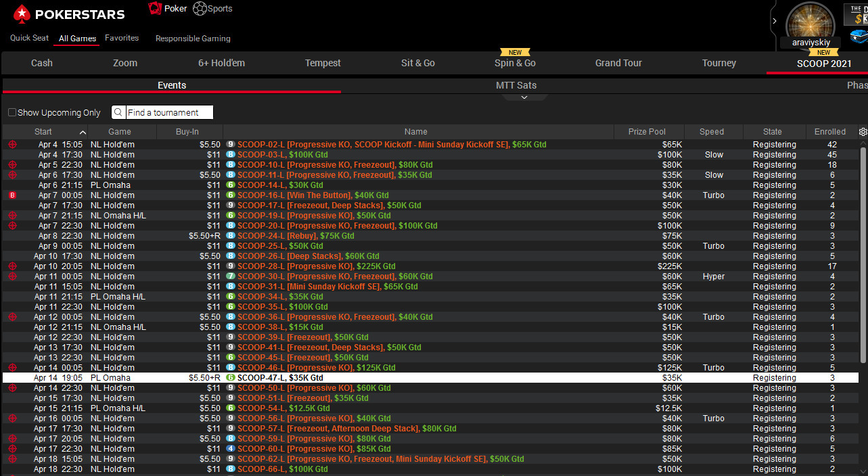This screenshot has height=476, width=868.
Task: Open Responsible Gaming link
Action: point(193,39)
